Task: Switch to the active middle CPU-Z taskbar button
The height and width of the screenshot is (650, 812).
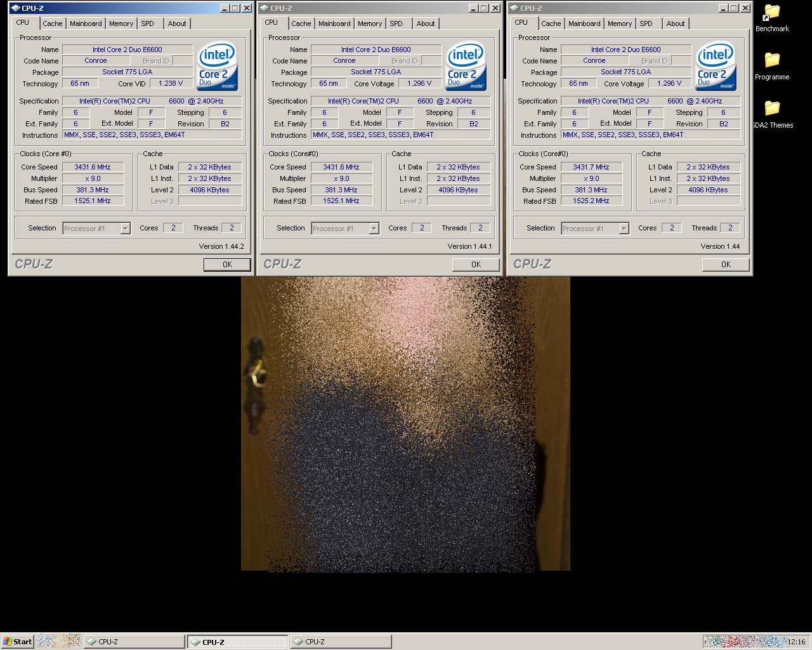Action: pos(237,642)
